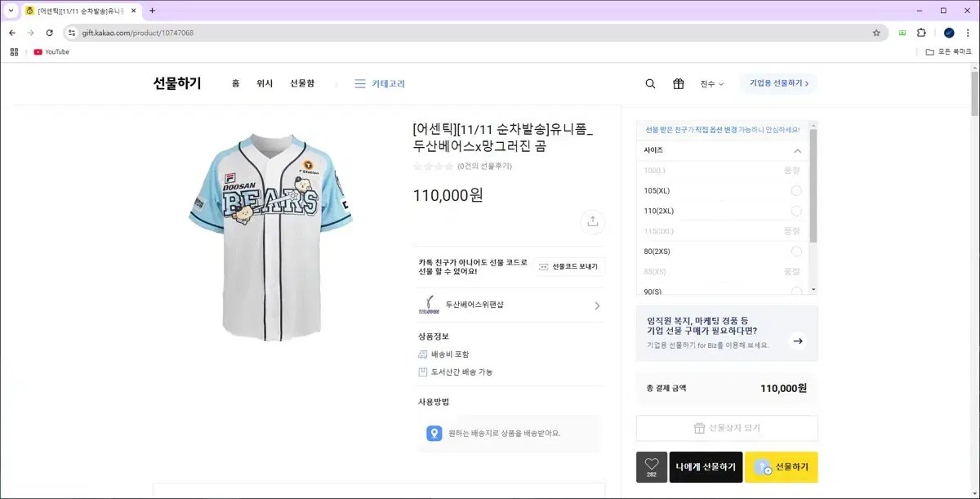
Task: Open the gift box icon in header
Action: pyautogui.click(x=678, y=83)
